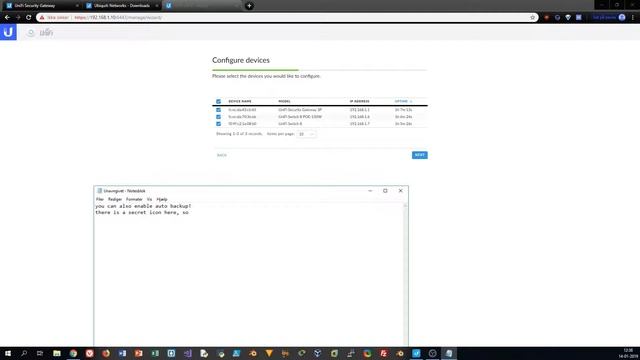Open Word from the taskbar
Screen dimensions: 640x360
pyautogui.click(x=122, y=353)
